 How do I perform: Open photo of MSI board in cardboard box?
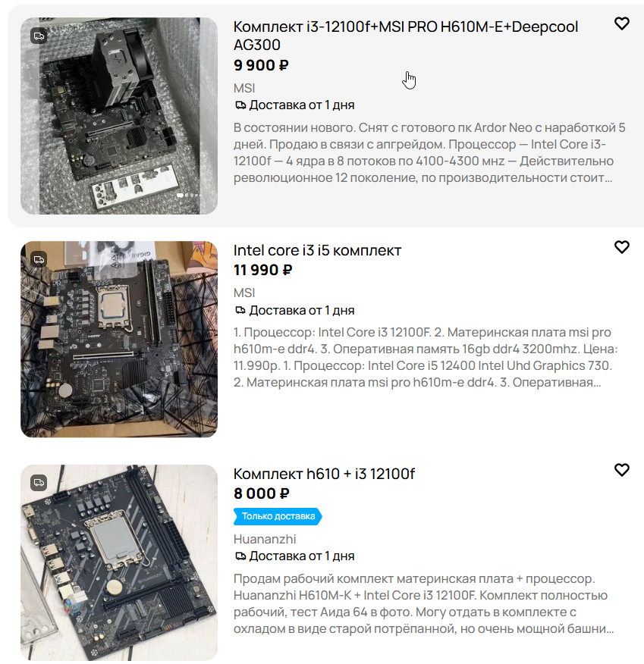[119, 339]
